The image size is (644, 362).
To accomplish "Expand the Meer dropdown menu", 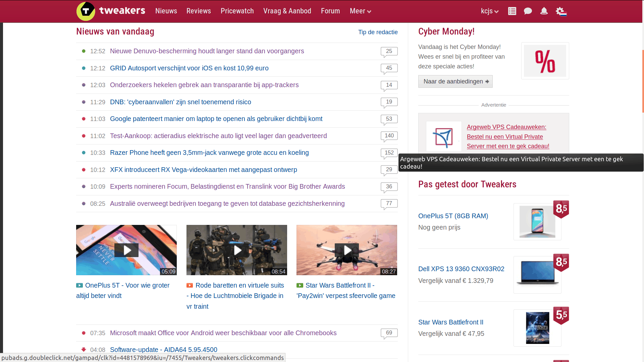I will click(x=360, y=11).
